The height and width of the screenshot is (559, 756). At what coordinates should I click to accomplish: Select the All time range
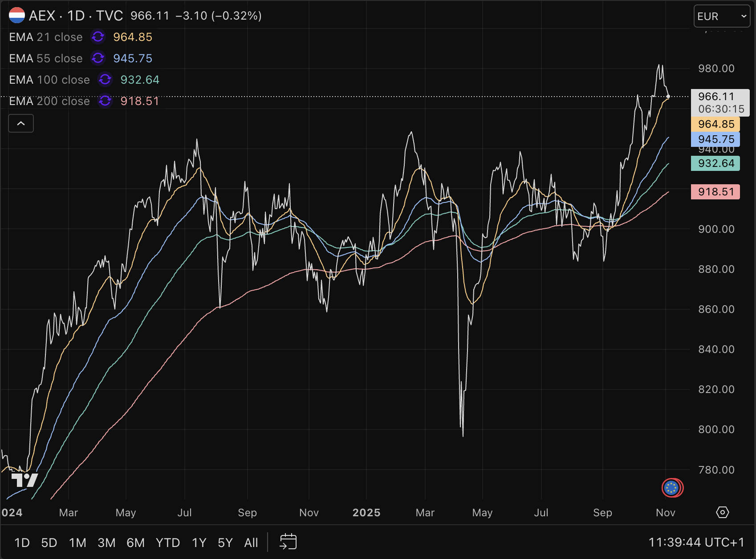251,543
